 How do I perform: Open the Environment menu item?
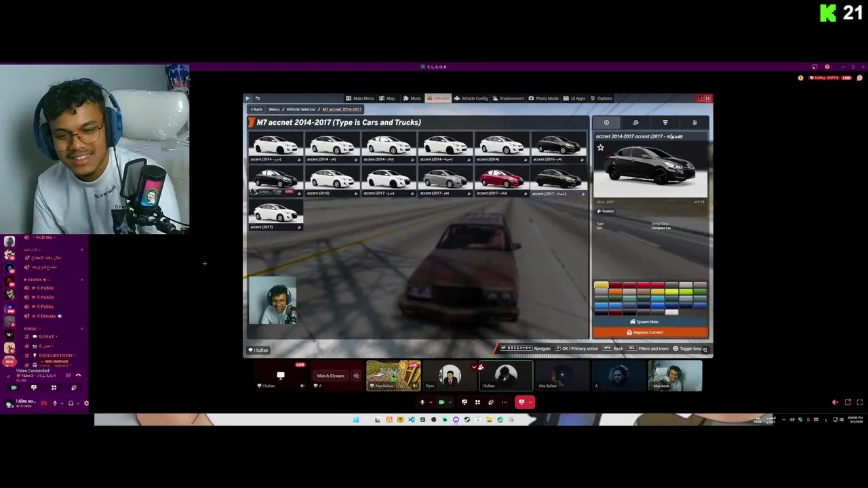[508, 98]
